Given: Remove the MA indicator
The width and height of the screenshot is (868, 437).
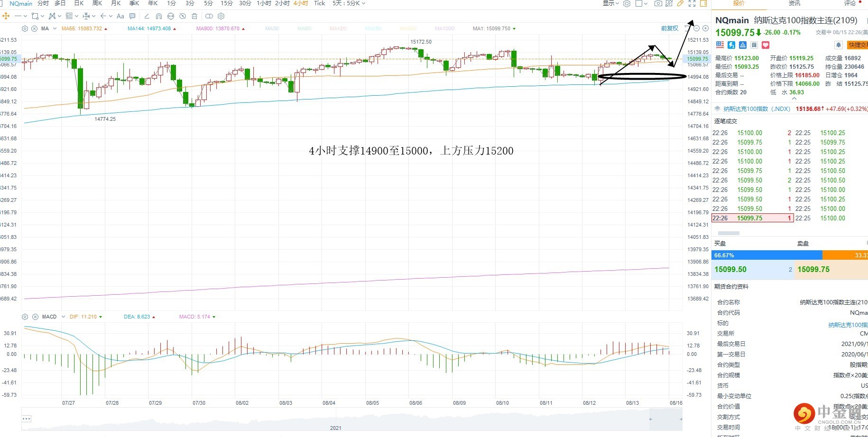Looking at the screenshot, I should tap(35, 28).
